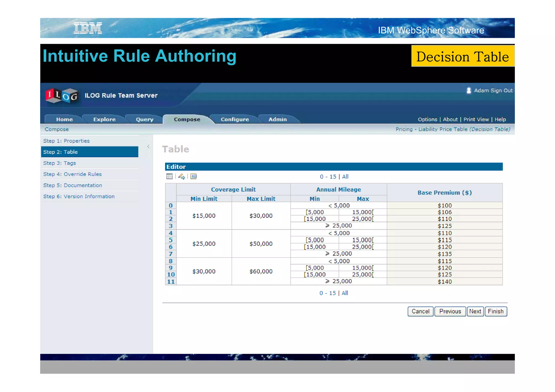Viewport: 555px width, 392px height.
Task: Click the Previous button
Action: pos(450,311)
